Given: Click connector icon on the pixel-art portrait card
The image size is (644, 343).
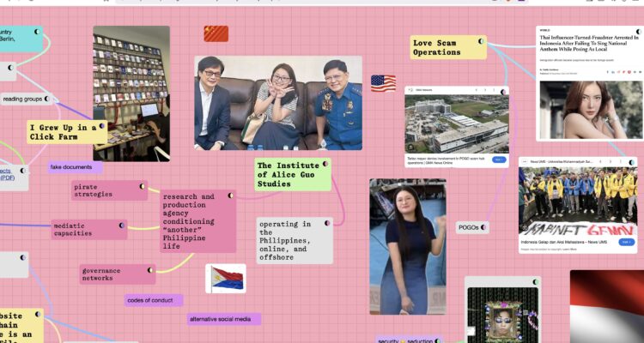Looking at the screenshot, I should pos(536,282).
